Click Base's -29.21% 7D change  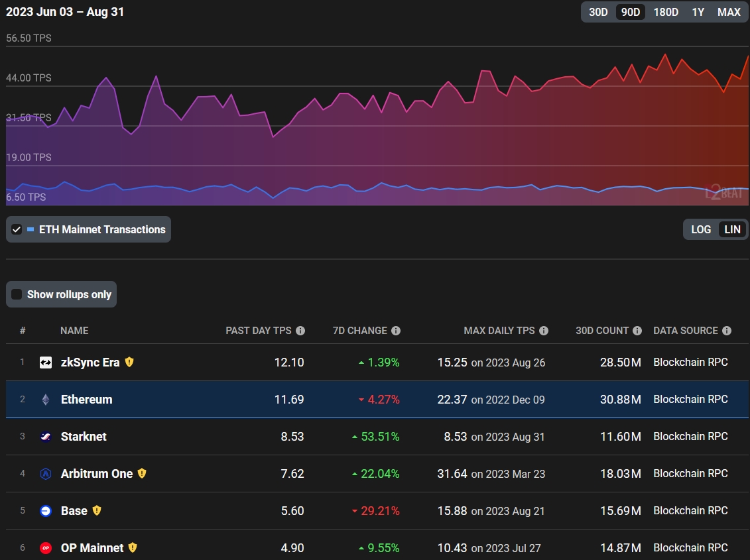[x=375, y=511]
